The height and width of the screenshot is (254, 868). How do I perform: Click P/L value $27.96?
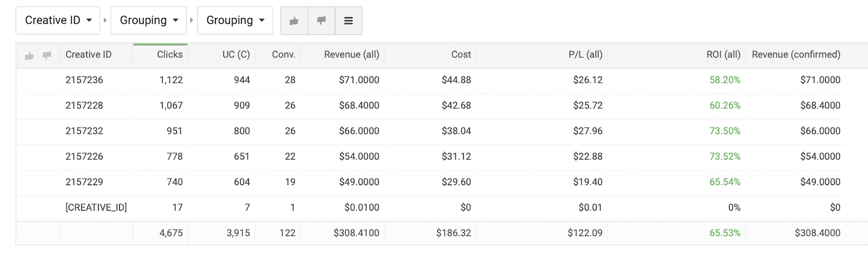point(588,131)
